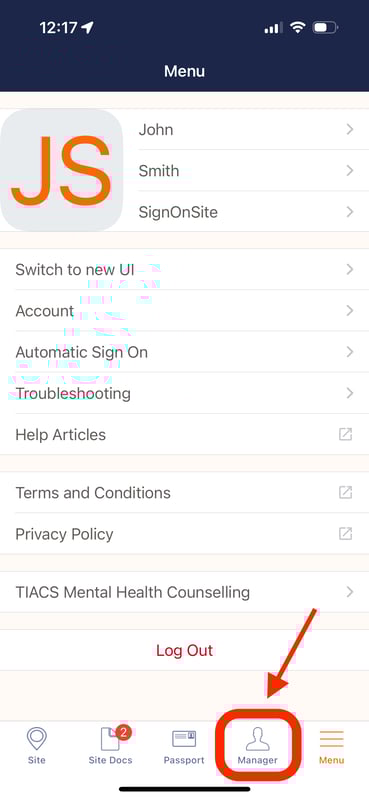
Task: Tap the Menu hamburger icon
Action: click(332, 739)
